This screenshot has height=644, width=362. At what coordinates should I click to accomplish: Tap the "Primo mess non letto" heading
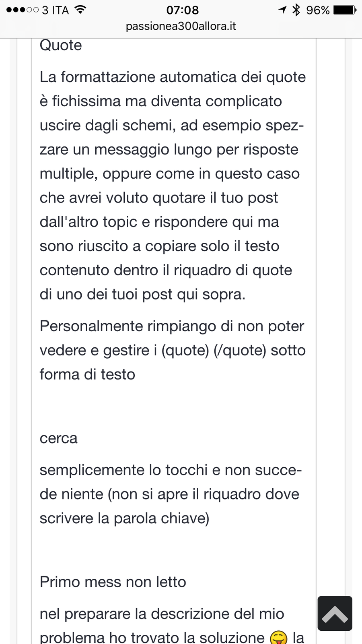click(113, 582)
